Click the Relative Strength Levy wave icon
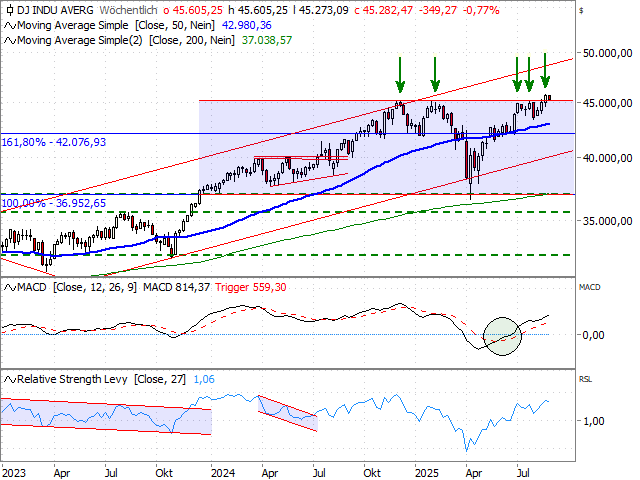The width and height of the screenshot is (640, 480). point(10,380)
